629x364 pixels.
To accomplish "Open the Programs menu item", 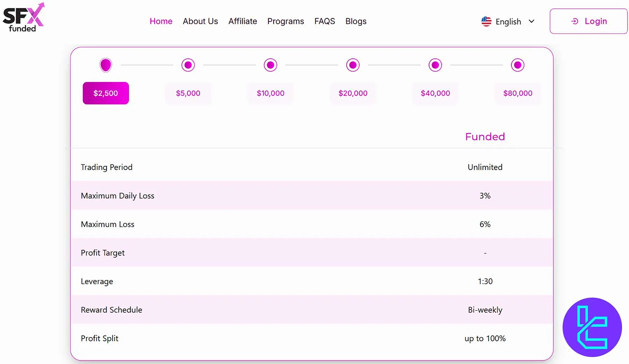I will point(285,21).
